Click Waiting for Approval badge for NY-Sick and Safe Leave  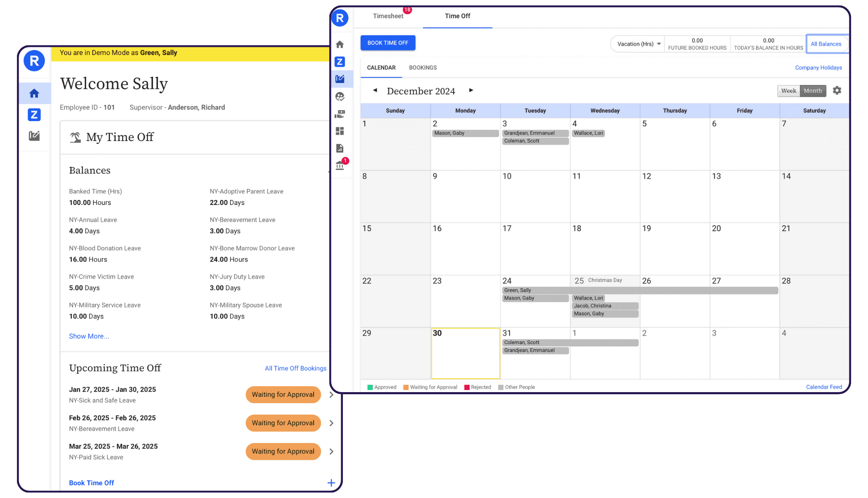283,395
